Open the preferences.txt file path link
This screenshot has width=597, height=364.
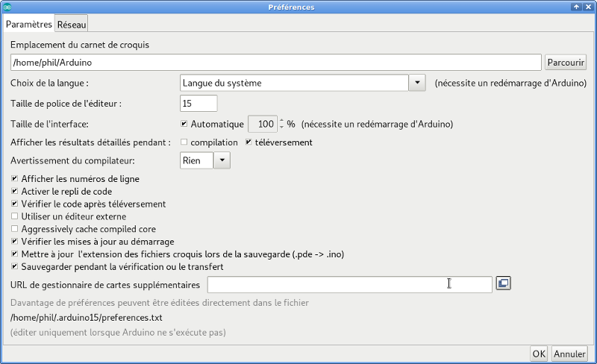pyautogui.click(x=86, y=318)
